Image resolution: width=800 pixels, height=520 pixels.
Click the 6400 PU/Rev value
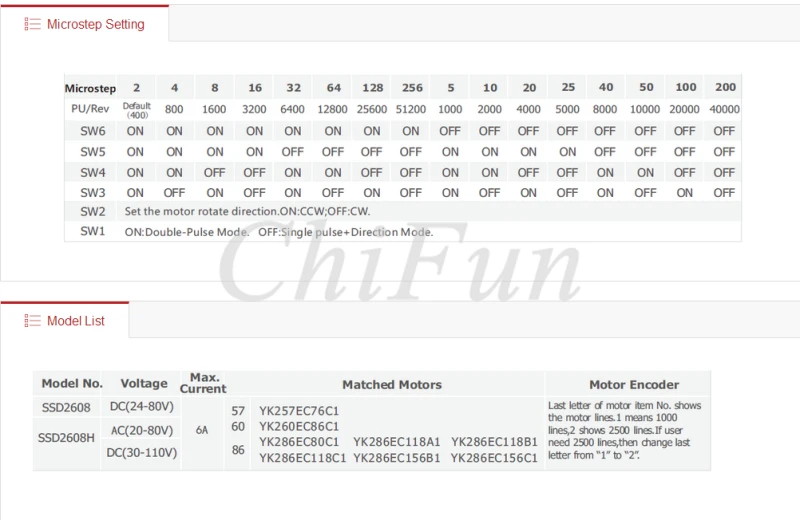(292, 109)
